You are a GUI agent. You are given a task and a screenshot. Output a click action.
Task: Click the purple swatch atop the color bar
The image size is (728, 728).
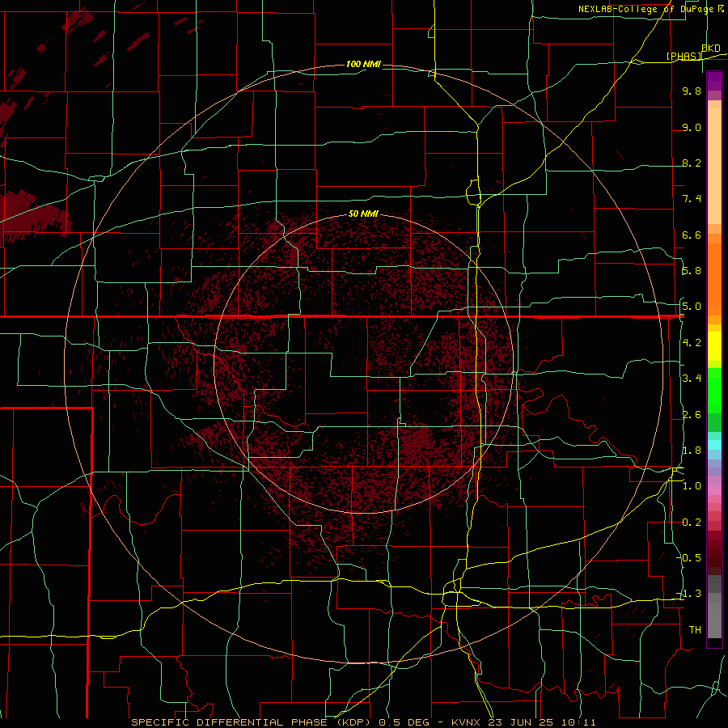(x=714, y=81)
